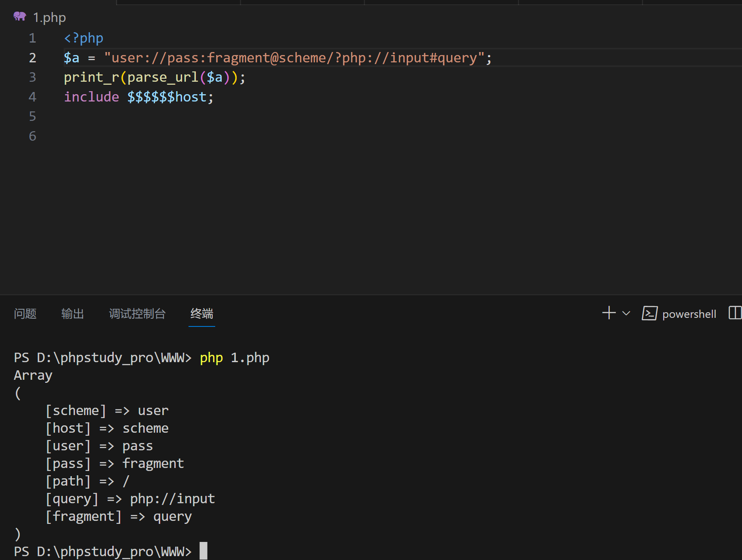Click '[path] => /' terminal output
Screen dimensions: 742x560
click(x=87, y=481)
